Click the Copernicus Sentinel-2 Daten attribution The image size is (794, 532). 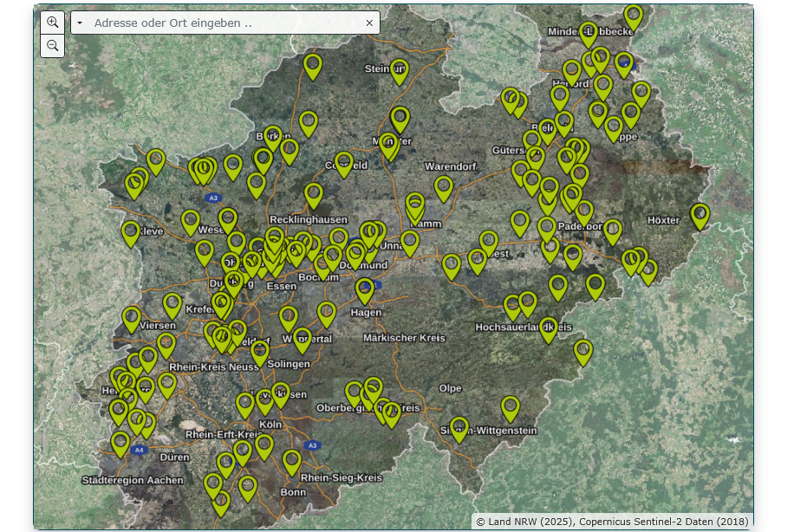click(x=665, y=522)
